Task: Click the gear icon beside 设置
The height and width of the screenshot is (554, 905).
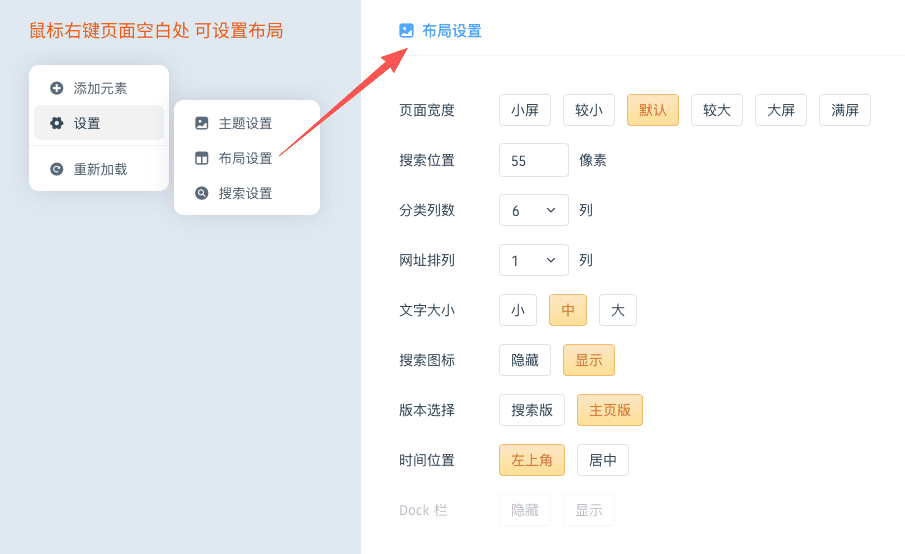Action: pyautogui.click(x=57, y=123)
